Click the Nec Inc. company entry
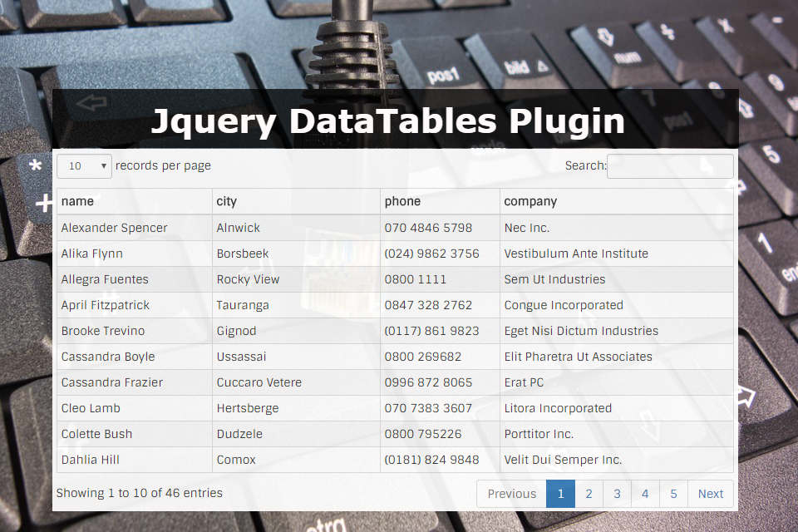Viewport: 798px width, 532px height. pyautogui.click(x=522, y=227)
